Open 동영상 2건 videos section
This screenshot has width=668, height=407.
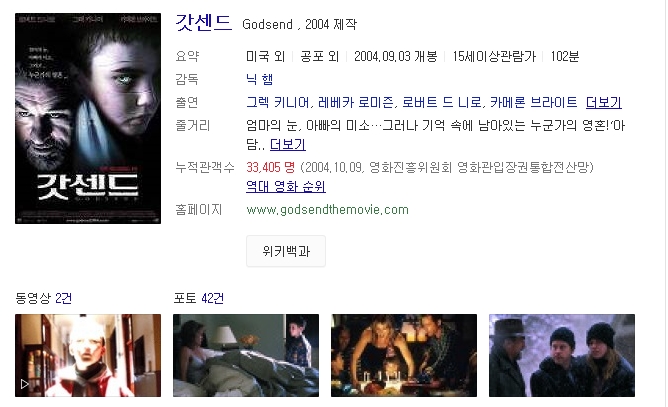[43, 298]
